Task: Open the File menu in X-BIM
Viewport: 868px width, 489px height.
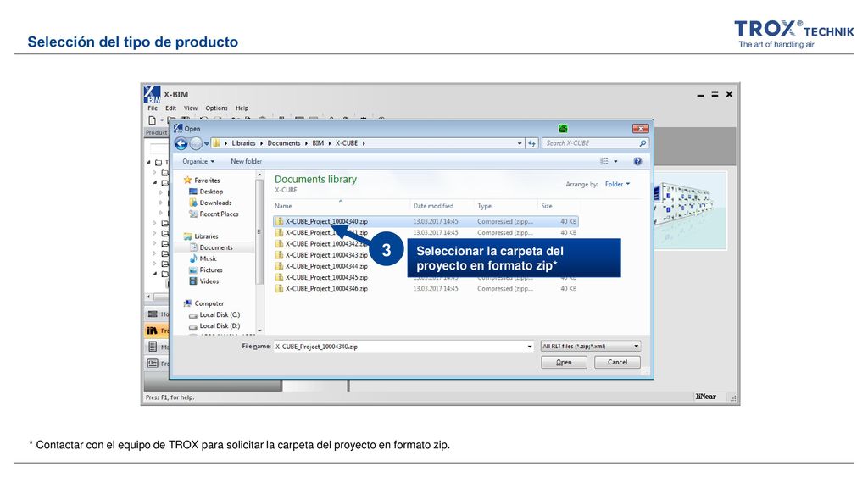Action: click(153, 108)
